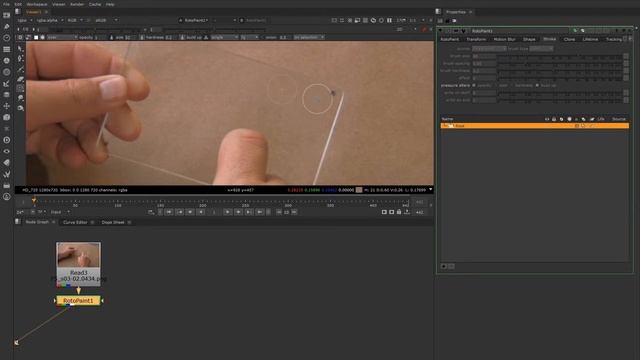Open the Curve Editor tab

point(75,222)
